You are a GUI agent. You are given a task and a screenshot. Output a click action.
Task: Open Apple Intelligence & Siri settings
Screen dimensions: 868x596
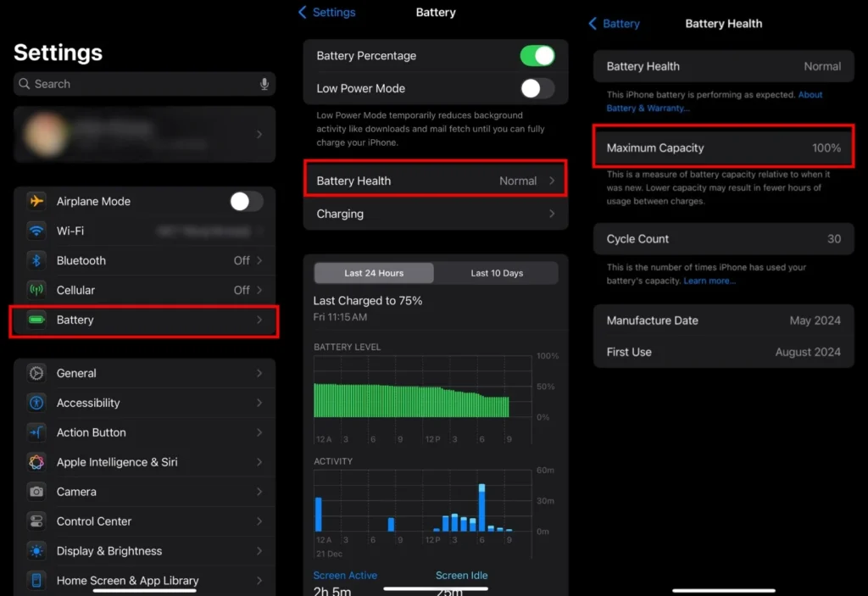click(x=144, y=462)
